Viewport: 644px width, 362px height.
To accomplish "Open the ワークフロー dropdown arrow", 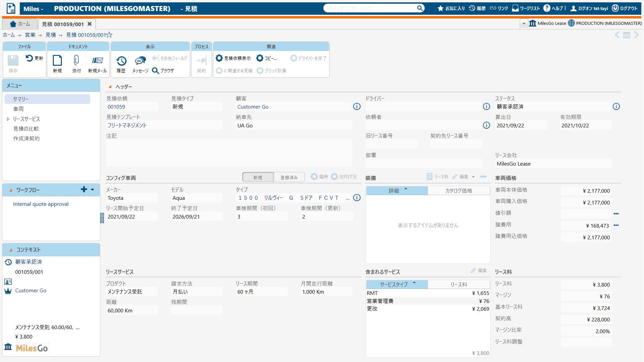I will point(93,190).
